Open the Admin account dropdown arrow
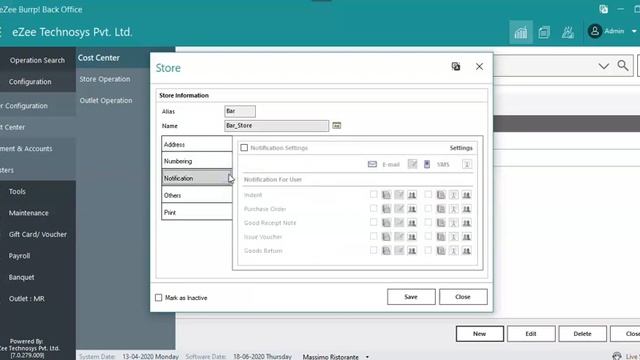Screen dimensions: 640x360 (634, 31)
